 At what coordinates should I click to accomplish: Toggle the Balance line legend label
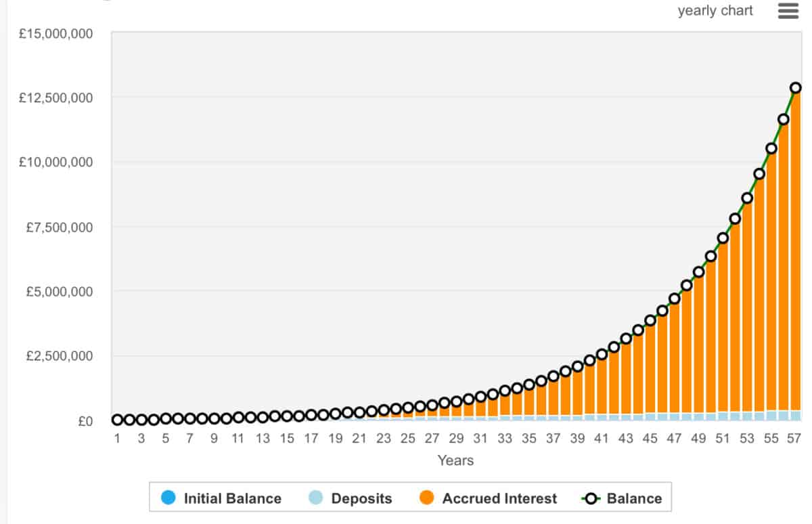(x=634, y=498)
